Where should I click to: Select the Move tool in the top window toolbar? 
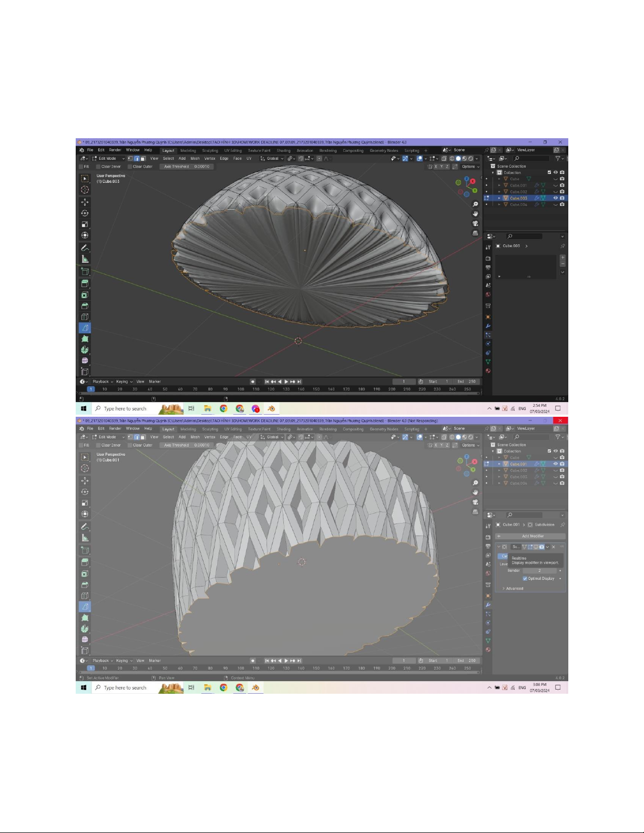[85, 202]
